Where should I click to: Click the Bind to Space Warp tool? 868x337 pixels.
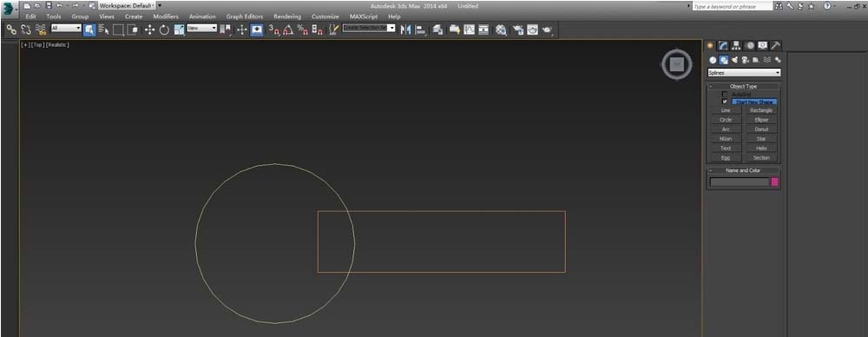41,30
